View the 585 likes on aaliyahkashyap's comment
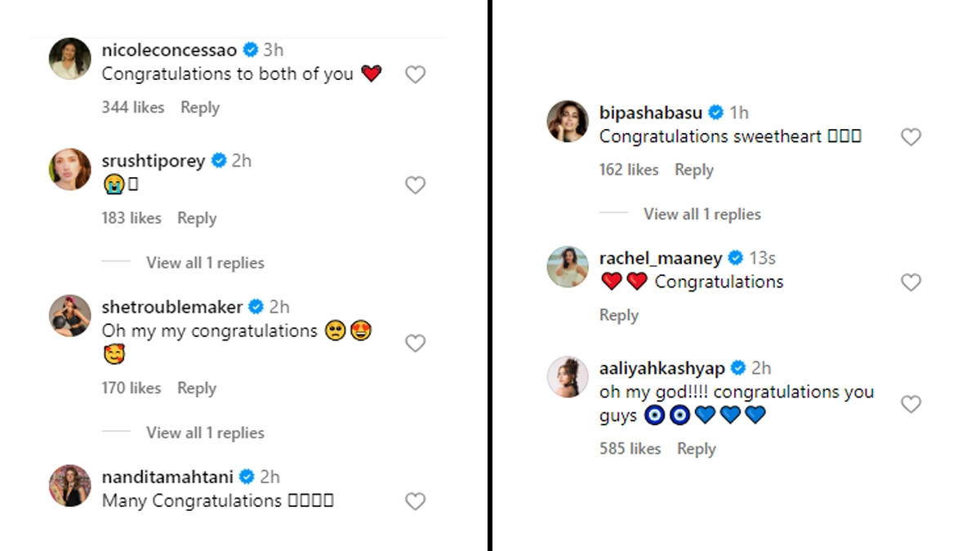The height and width of the screenshot is (551, 980). 630,449
